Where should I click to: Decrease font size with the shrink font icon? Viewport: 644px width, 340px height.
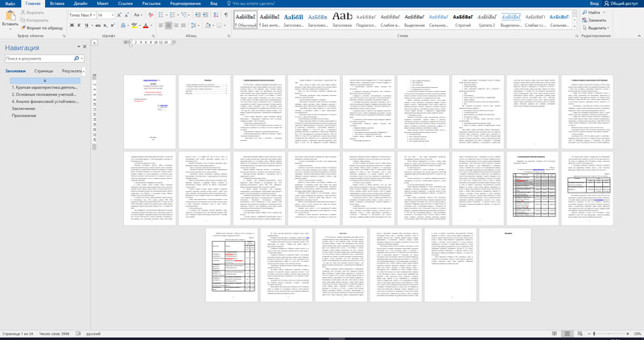(x=127, y=15)
